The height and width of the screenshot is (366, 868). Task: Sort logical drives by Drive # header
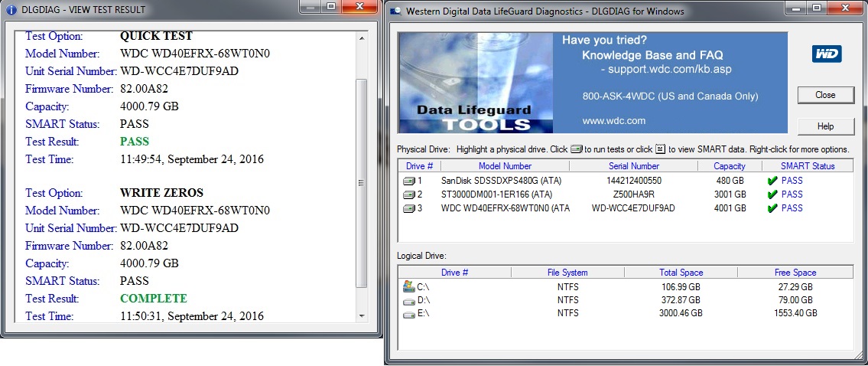click(x=454, y=273)
